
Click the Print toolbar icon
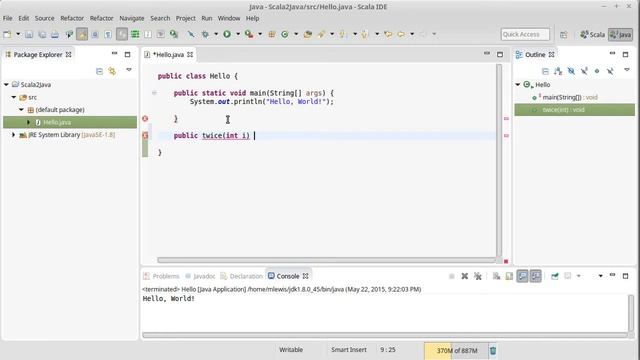[x=55, y=34]
